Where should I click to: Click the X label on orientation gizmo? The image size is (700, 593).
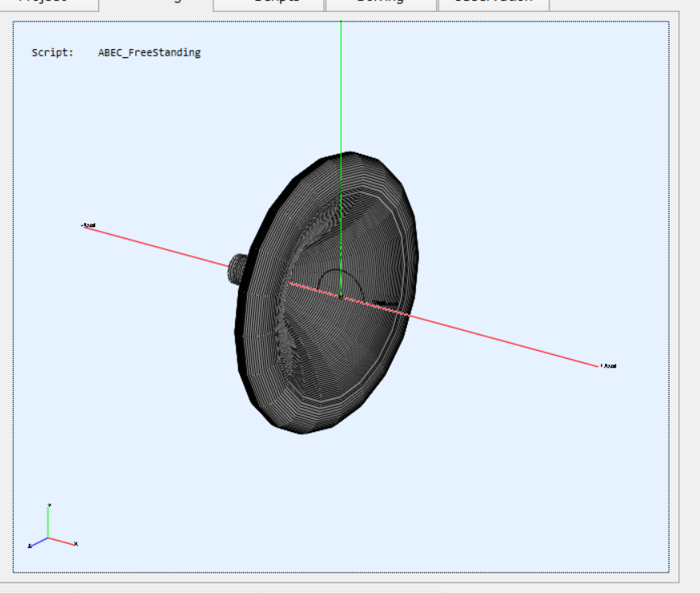point(76,544)
